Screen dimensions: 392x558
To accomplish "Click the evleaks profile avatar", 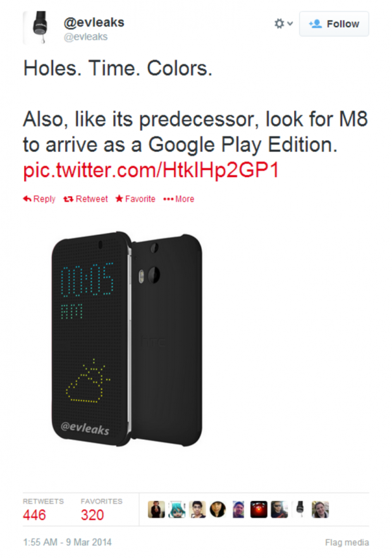I will click(36, 28).
